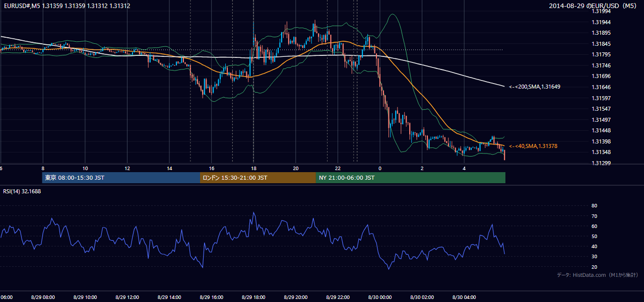
Task: Click price axis value 1.31795
Action: click(601, 54)
